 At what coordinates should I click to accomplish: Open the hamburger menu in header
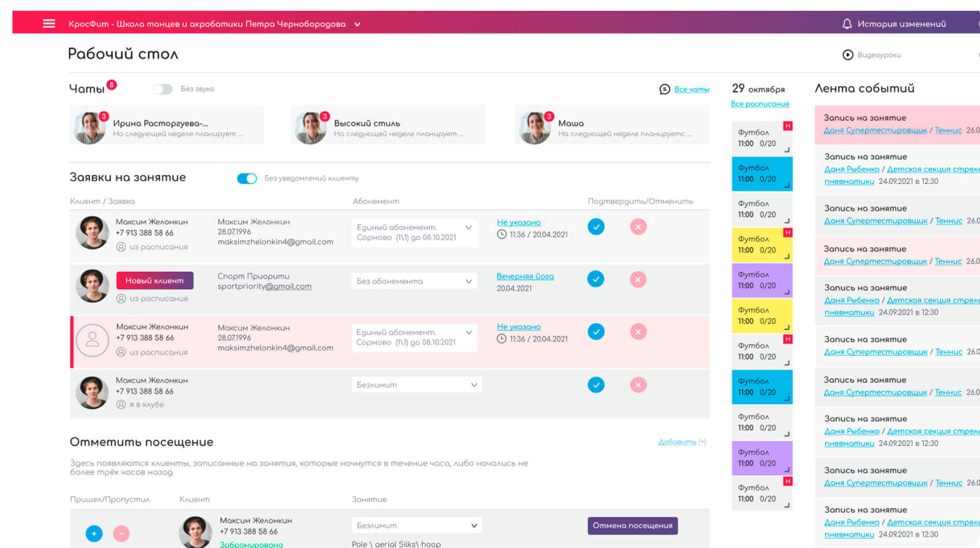coord(49,23)
